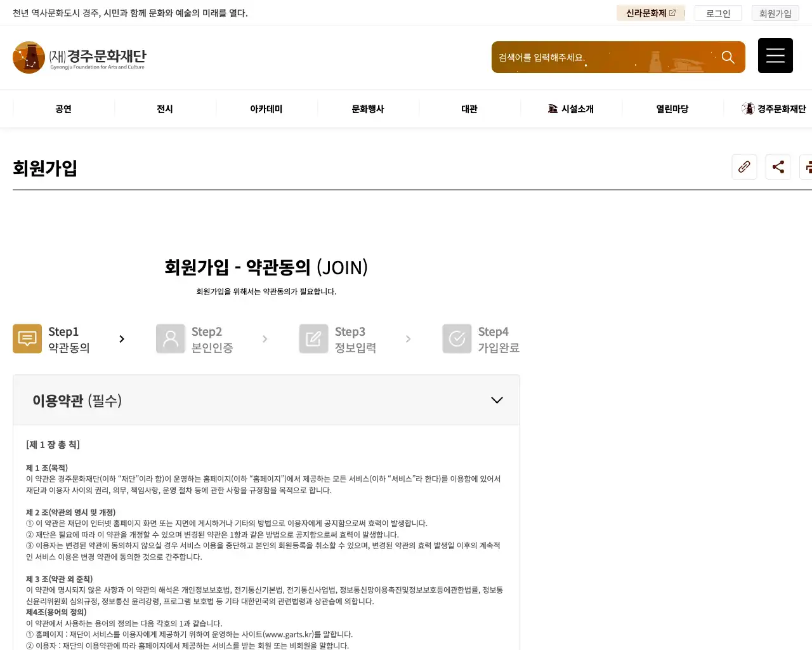Image resolution: width=812 pixels, height=650 pixels.
Task: Click the Gyeongju Foundation logo
Action: (x=79, y=57)
